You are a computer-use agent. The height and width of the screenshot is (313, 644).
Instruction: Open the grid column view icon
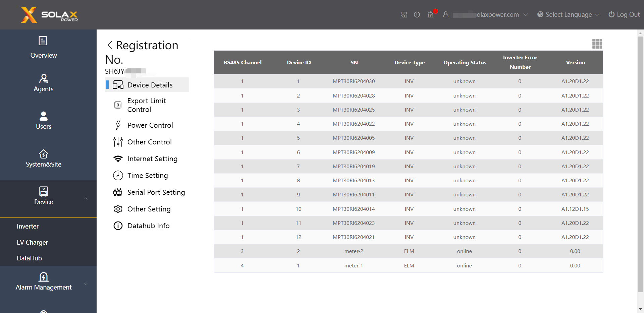tap(597, 44)
